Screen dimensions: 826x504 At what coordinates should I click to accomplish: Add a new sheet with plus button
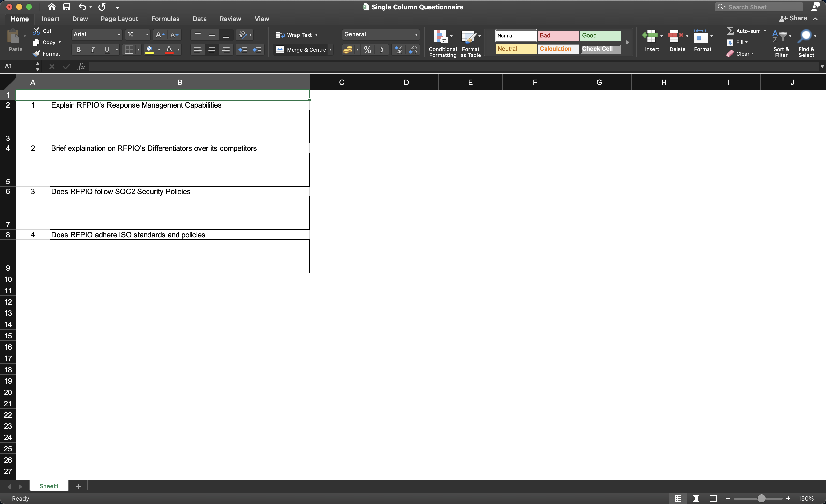[78, 486]
